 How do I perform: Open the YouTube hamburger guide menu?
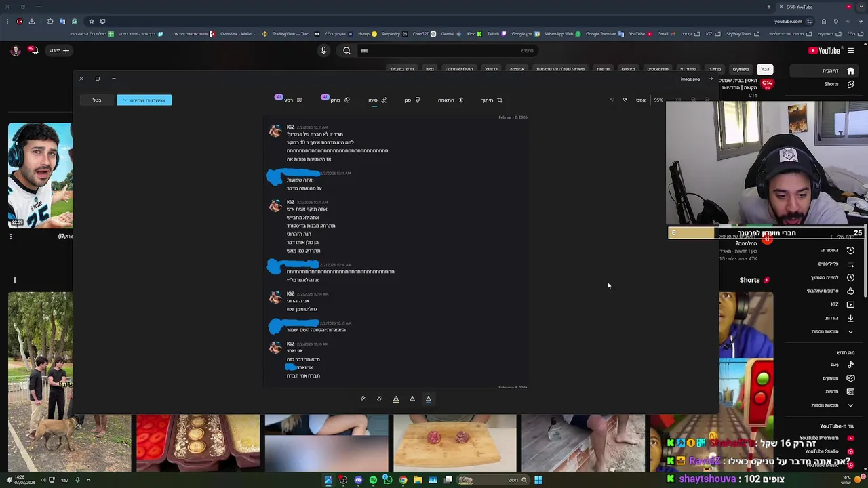point(850,50)
